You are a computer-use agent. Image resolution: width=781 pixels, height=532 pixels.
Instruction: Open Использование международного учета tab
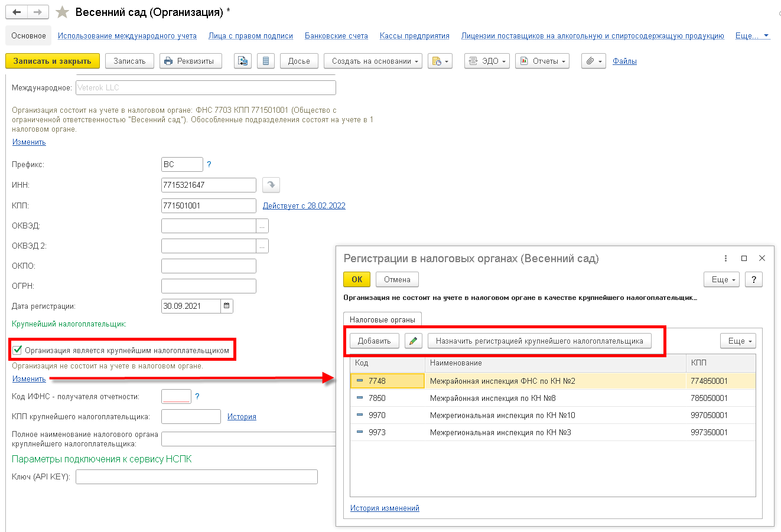[x=127, y=36]
